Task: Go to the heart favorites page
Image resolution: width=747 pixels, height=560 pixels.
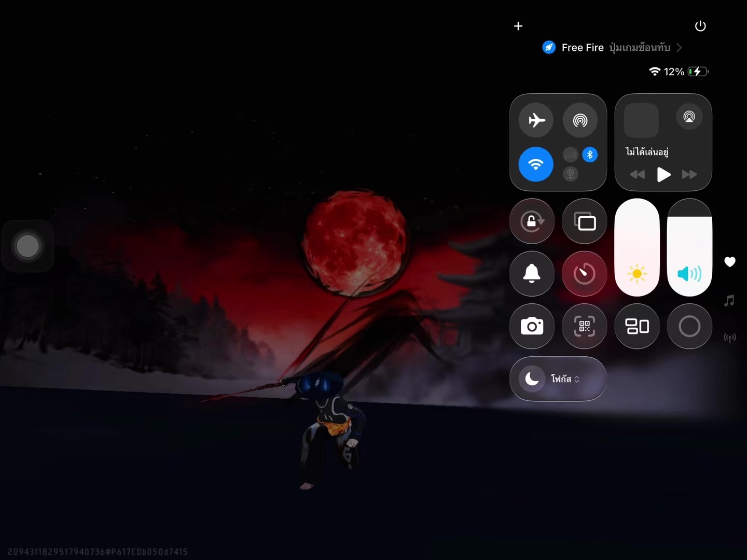Action: 730,262
